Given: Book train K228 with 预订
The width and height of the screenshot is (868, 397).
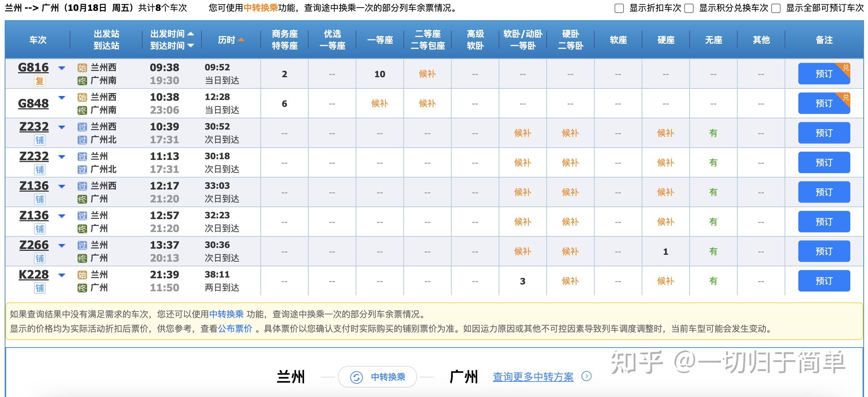Looking at the screenshot, I should pos(824,281).
